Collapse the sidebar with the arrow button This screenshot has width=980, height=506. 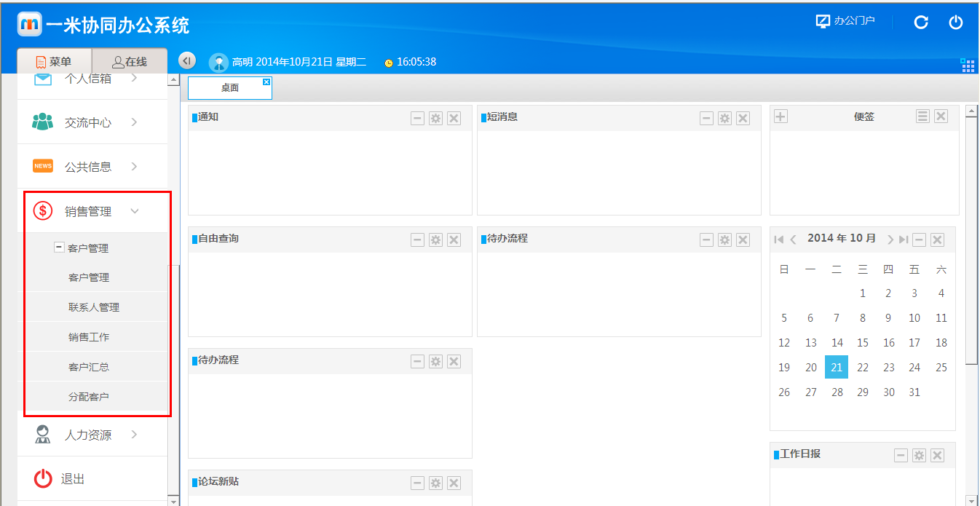pyautogui.click(x=187, y=60)
